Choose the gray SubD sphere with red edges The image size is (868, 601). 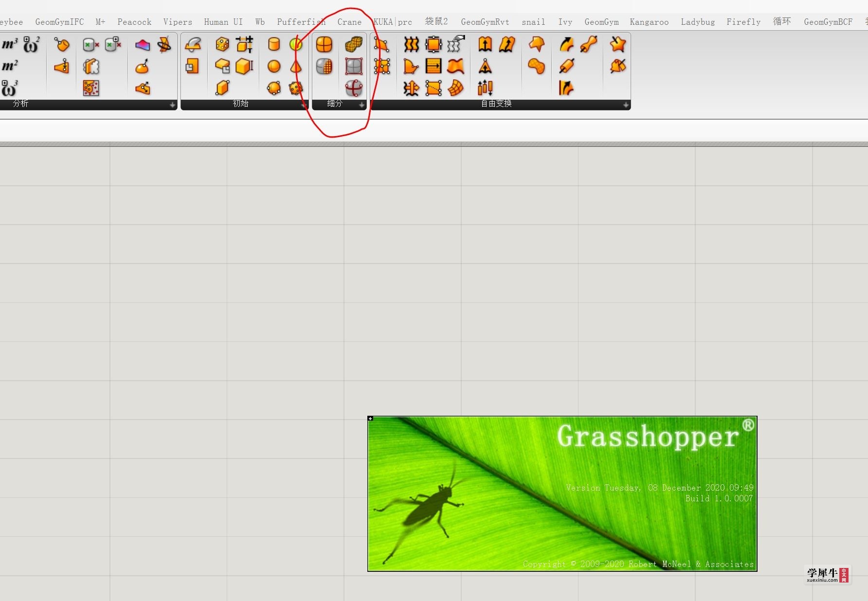[354, 88]
